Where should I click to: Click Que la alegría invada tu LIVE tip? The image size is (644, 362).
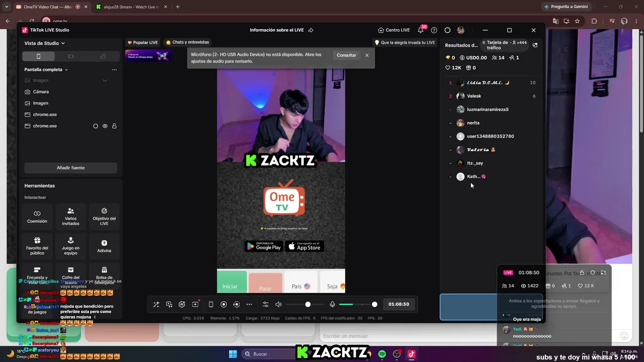(x=405, y=43)
